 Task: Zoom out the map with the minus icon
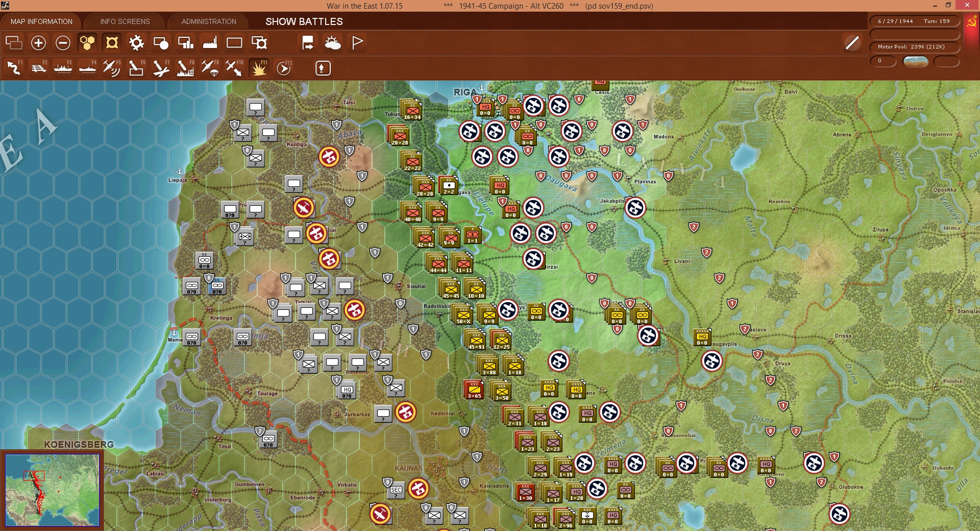coord(63,43)
